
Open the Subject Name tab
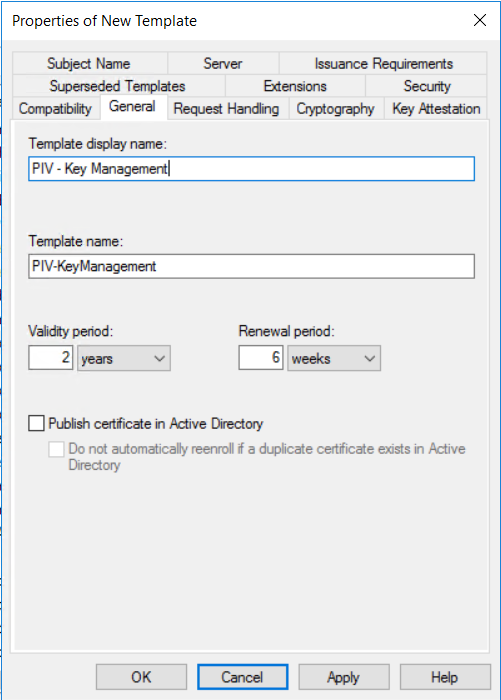click(x=89, y=63)
